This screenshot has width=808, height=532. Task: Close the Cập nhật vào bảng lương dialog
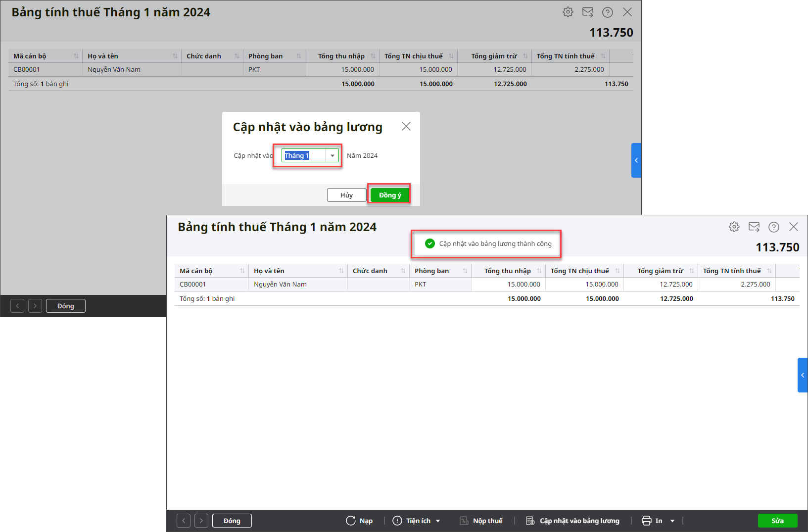(406, 126)
